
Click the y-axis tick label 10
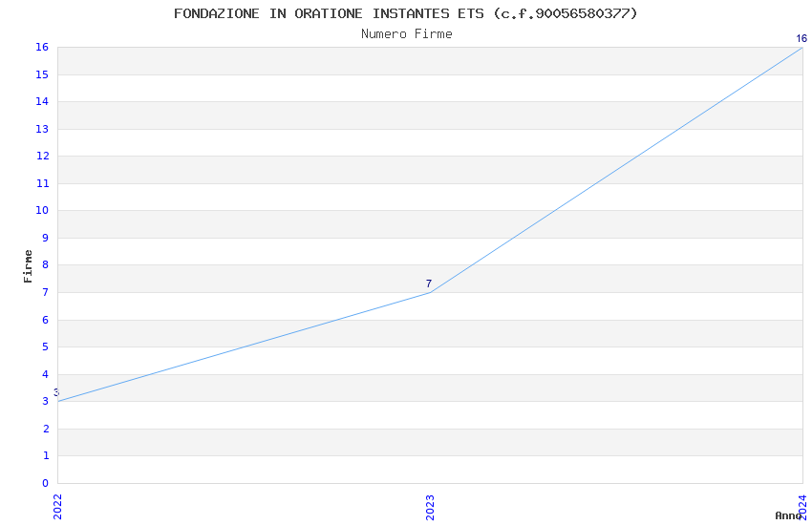click(42, 210)
